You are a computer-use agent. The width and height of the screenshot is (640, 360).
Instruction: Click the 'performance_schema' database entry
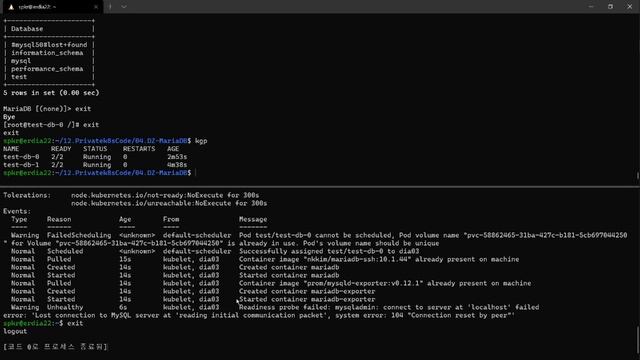(x=47, y=69)
